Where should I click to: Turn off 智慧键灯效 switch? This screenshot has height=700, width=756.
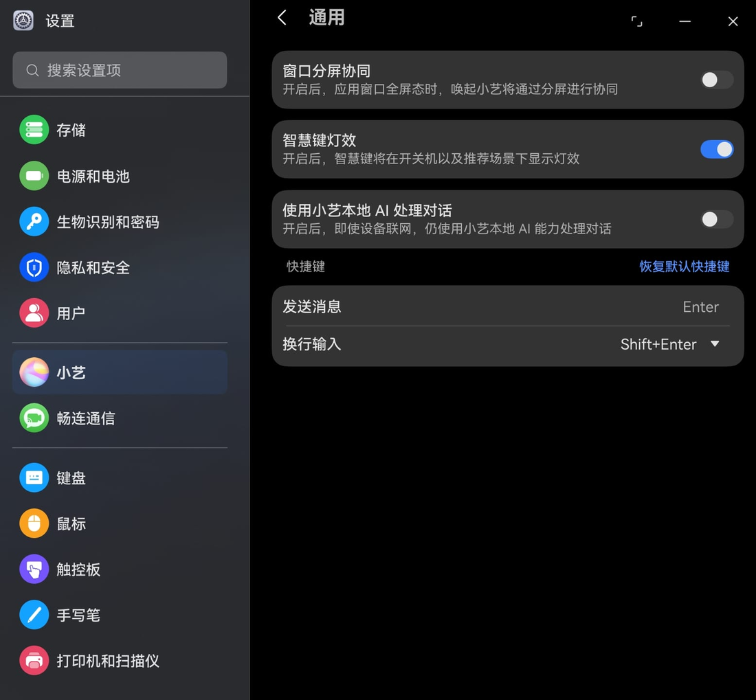(716, 149)
